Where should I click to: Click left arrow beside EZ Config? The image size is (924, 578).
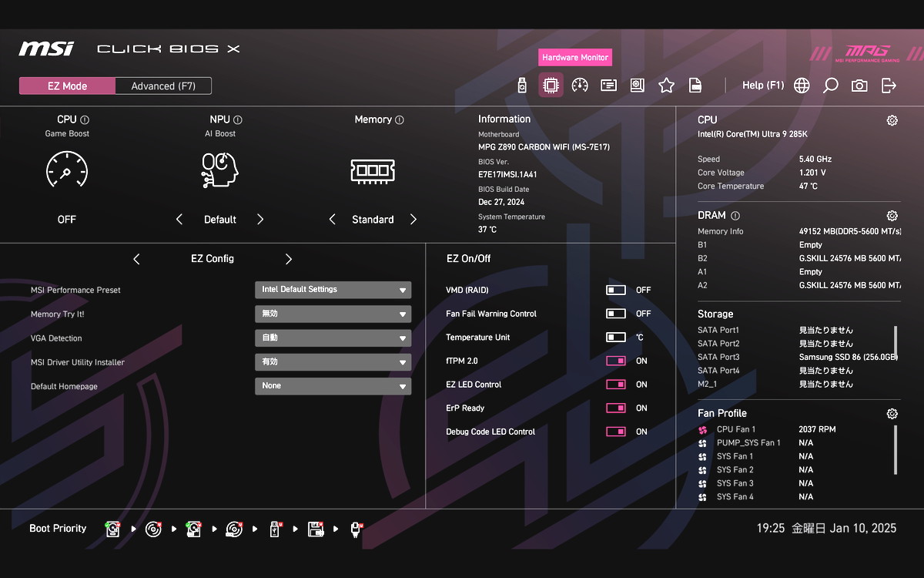pos(136,259)
